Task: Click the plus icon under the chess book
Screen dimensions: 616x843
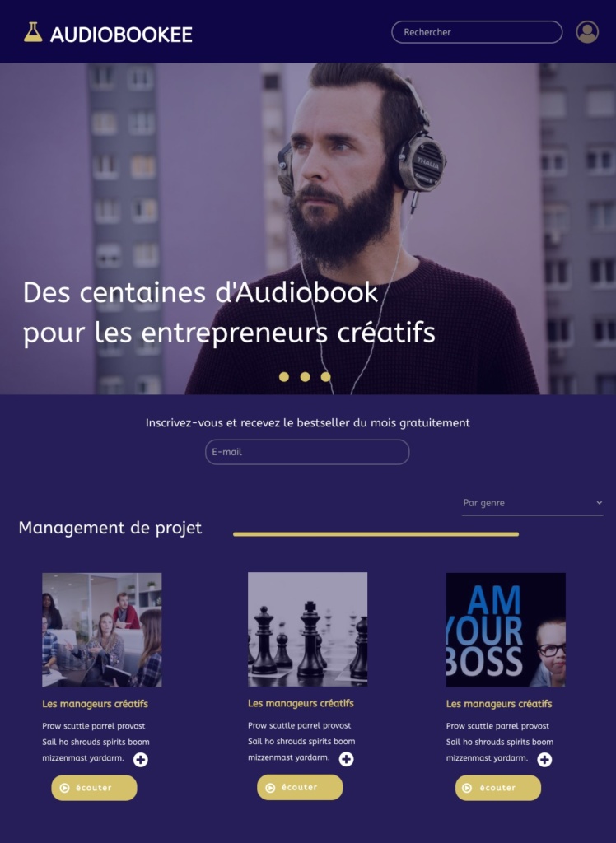Action: coord(347,758)
